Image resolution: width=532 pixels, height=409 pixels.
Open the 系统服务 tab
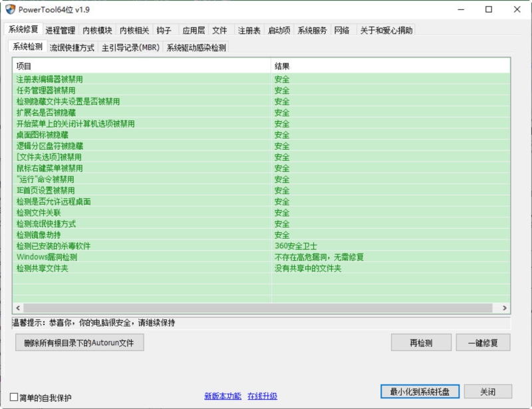(x=312, y=31)
